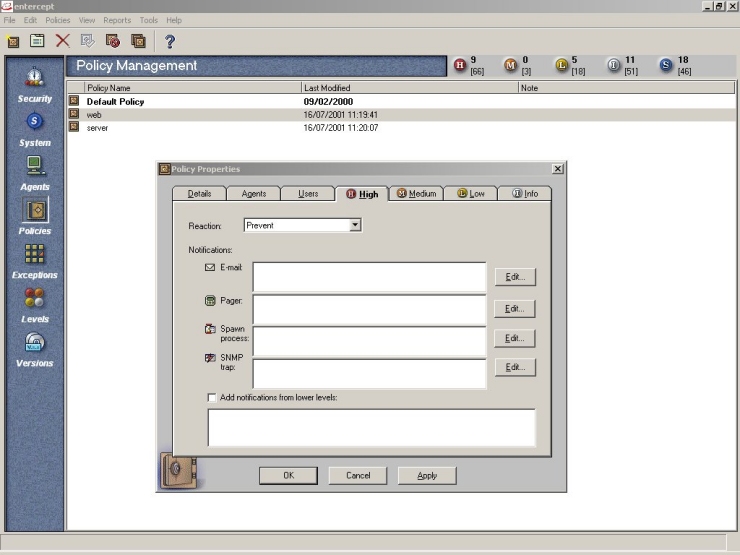Sort by the Policy Name column header
Screen dimensions: 740x555
point(193,88)
